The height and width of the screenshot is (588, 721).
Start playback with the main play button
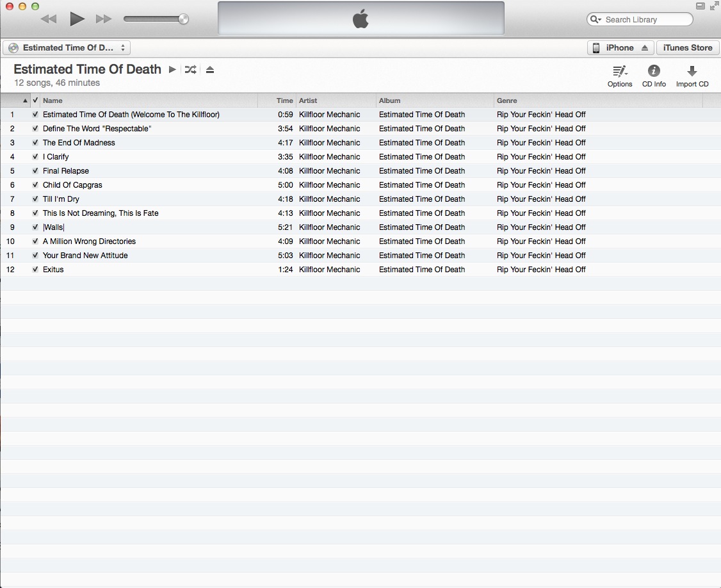coord(77,19)
